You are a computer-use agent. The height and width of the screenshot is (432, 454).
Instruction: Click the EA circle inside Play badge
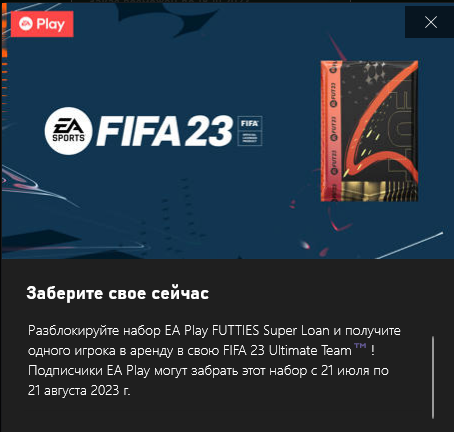[x=26, y=24]
